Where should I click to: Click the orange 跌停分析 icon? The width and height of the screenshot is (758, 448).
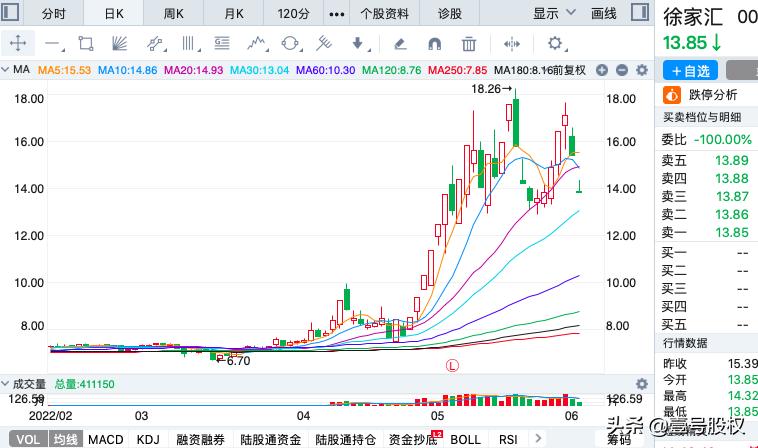[x=671, y=95]
